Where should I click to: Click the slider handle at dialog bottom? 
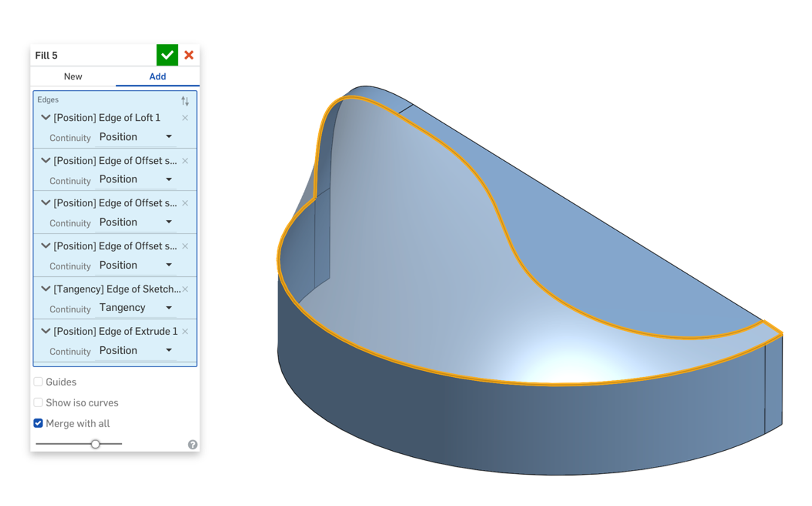pyautogui.click(x=95, y=444)
